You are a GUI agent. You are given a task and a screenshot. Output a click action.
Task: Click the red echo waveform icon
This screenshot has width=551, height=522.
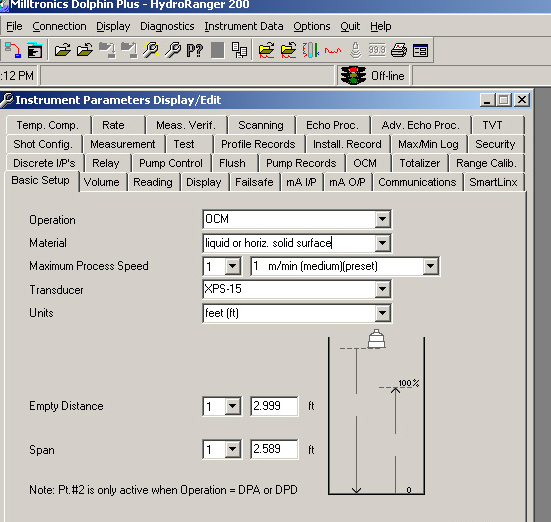click(333, 50)
